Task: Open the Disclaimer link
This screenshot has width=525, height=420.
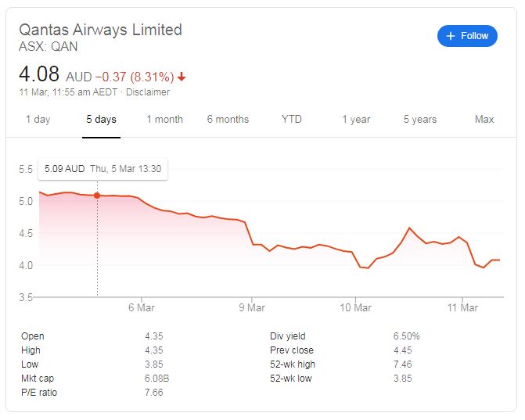Action: point(150,92)
